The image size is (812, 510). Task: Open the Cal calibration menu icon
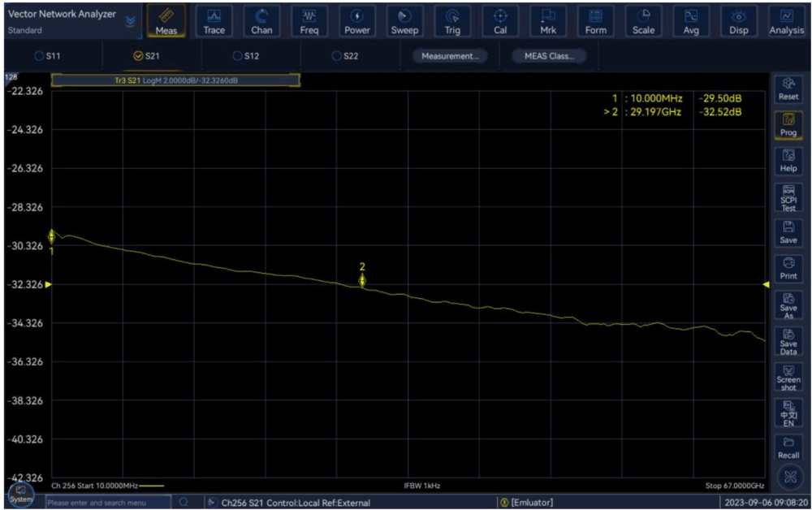(x=500, y=21)
